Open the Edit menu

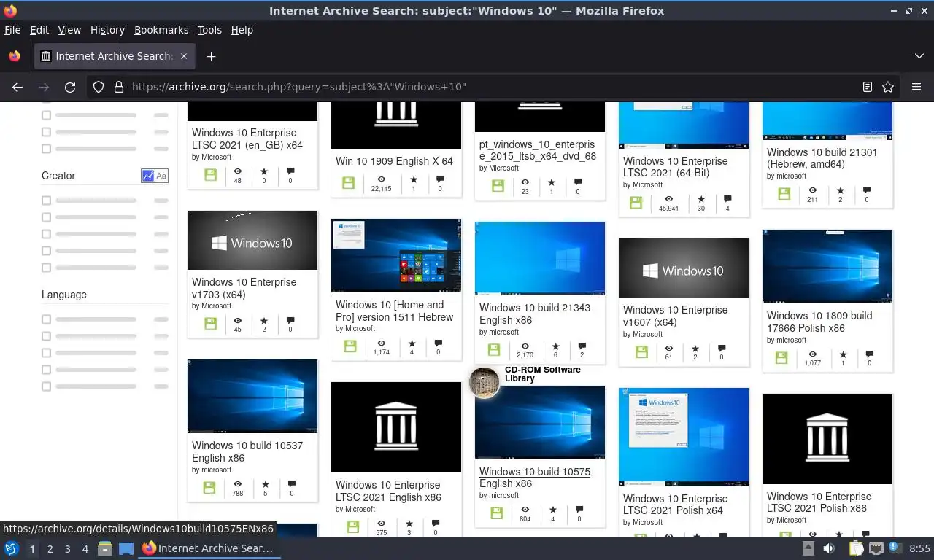point(39,30)
